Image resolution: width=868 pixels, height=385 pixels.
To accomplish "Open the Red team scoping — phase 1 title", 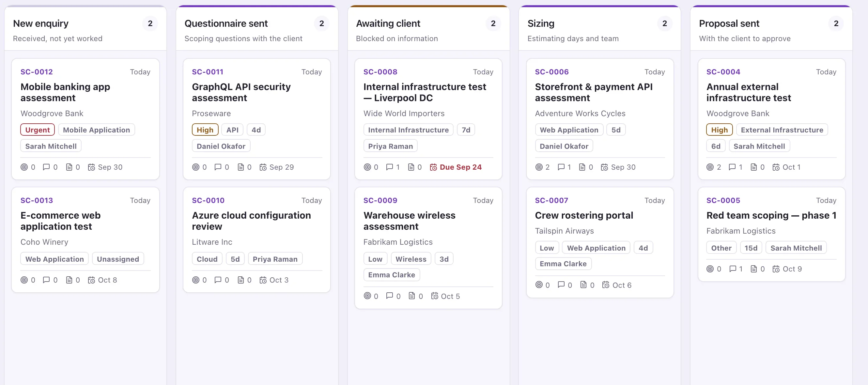I will [771, 215].
